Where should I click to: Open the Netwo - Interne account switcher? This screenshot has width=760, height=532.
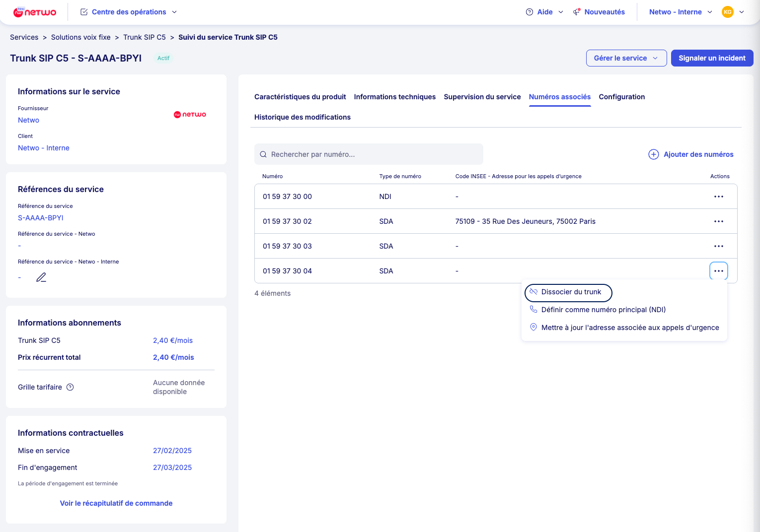click(681, 12)
